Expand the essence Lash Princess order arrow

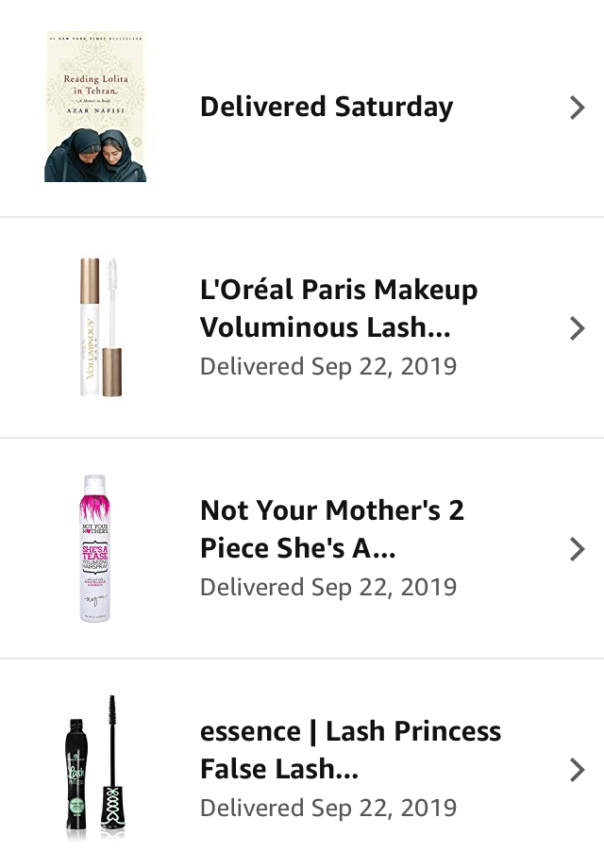coord(578,770)
